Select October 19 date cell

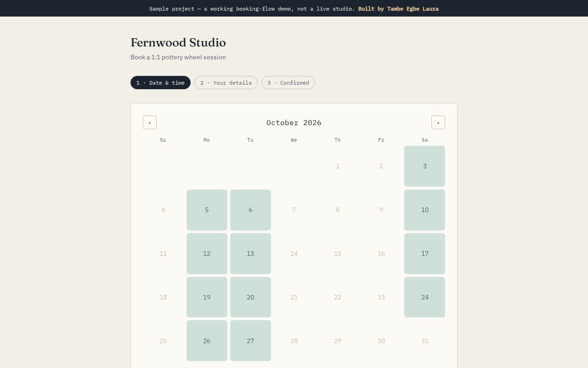[207, 297]
